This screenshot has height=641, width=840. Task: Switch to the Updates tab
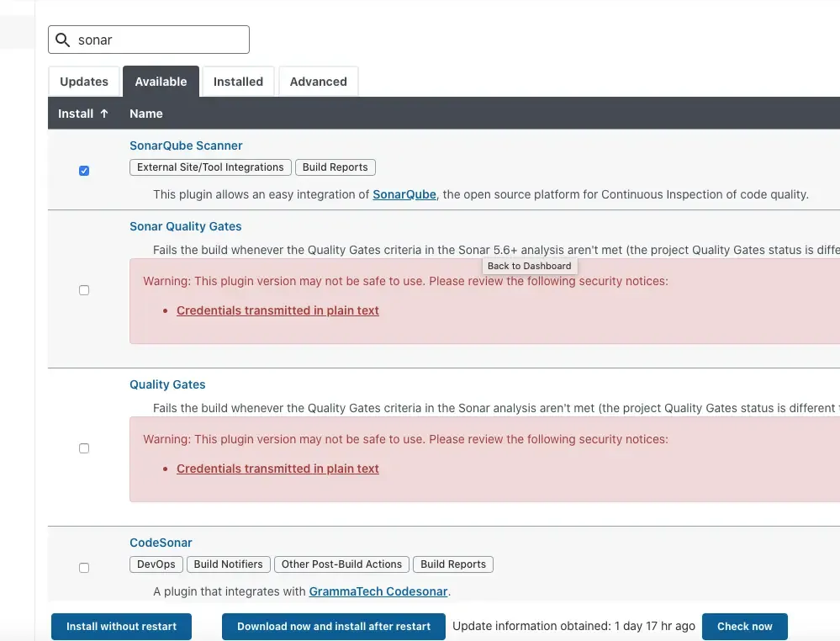pyautogui.click(x=84, y=81)
